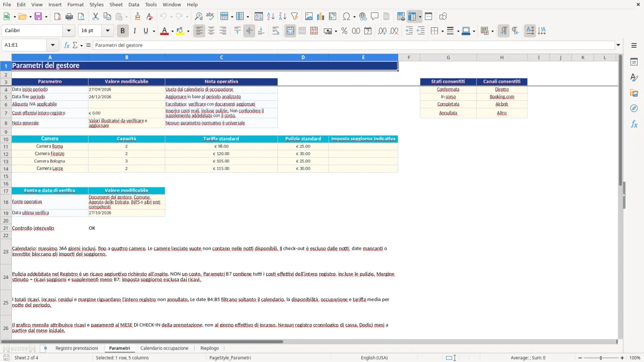The width and height of the screenshot is (644, 362).
Task: Insert a hyperlink
Action: [x=363, y=17]
